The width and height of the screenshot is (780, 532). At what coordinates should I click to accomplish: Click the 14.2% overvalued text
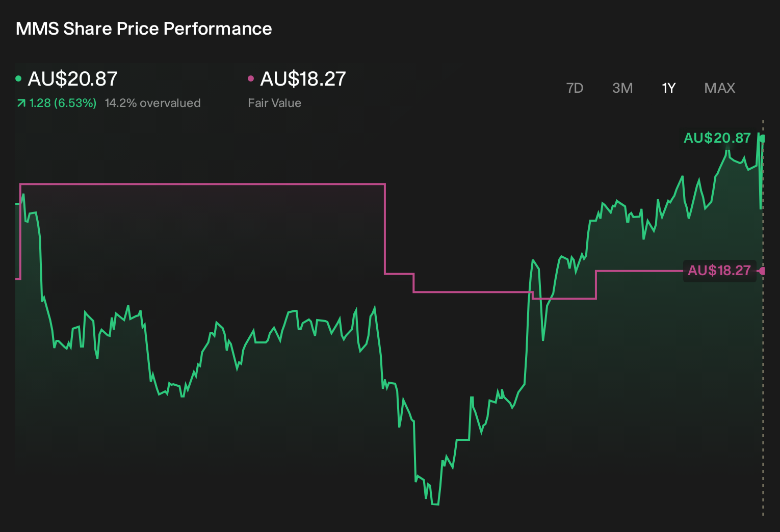pyautogui.click(x=152, y=103)
